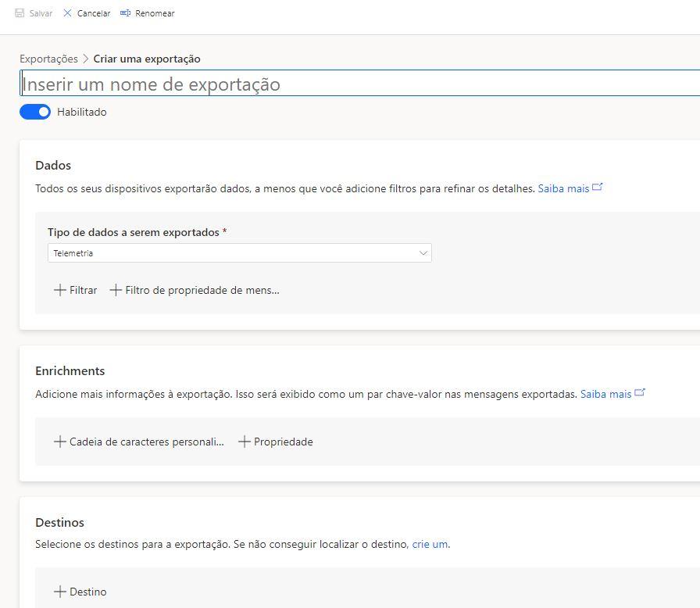Click the export name input field
700x608 pixels.
(359, 84)
